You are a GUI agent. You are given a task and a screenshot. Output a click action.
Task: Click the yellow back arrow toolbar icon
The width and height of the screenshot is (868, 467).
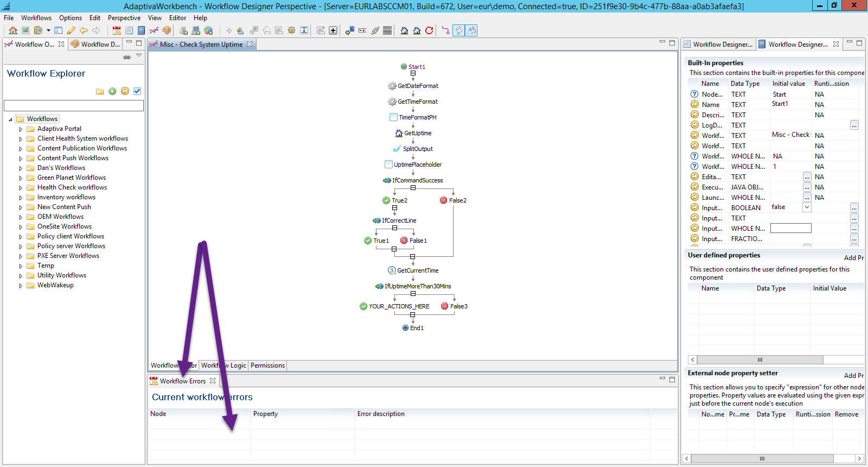pyautogui.click(x=84, y=30)
